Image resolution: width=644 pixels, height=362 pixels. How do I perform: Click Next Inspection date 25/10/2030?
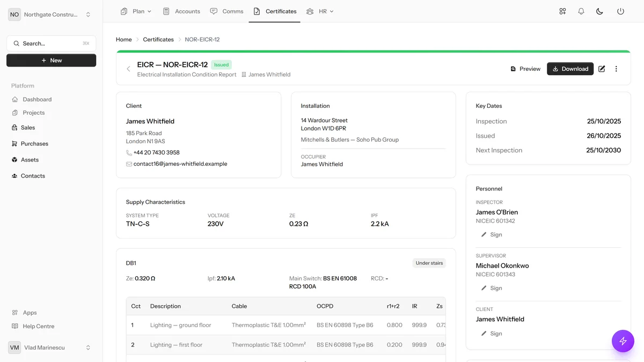(604, 150)
